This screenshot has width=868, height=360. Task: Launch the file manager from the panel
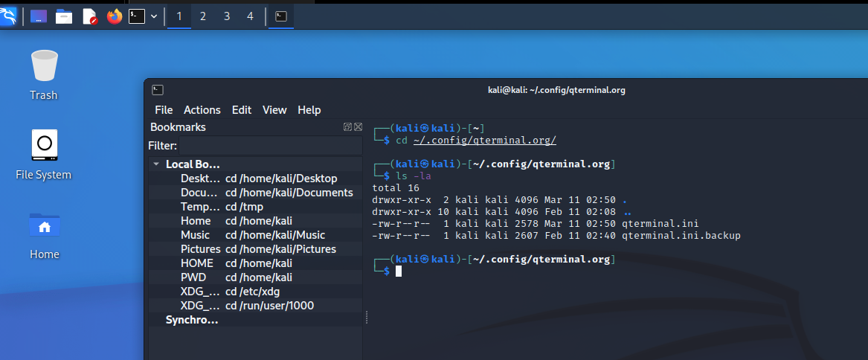click(64, 16)
